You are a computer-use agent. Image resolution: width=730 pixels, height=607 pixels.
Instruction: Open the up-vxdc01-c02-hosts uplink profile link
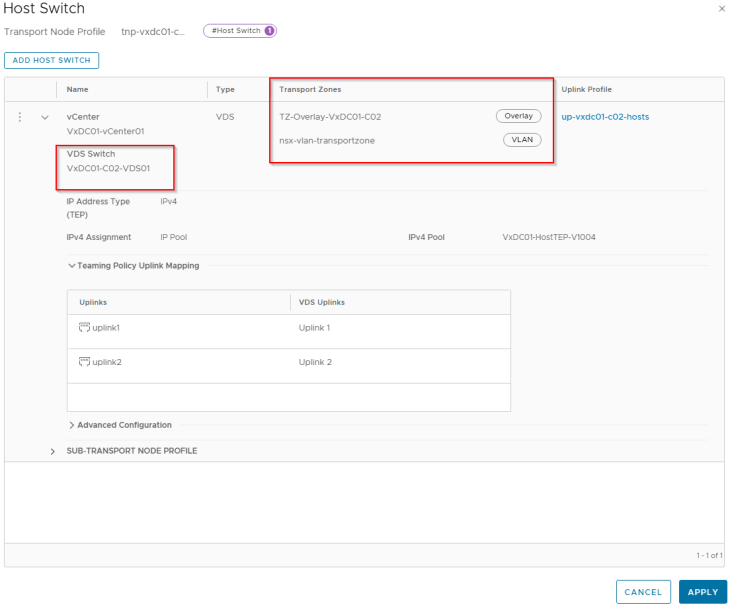pyautogui.click(x=605, y=117)
